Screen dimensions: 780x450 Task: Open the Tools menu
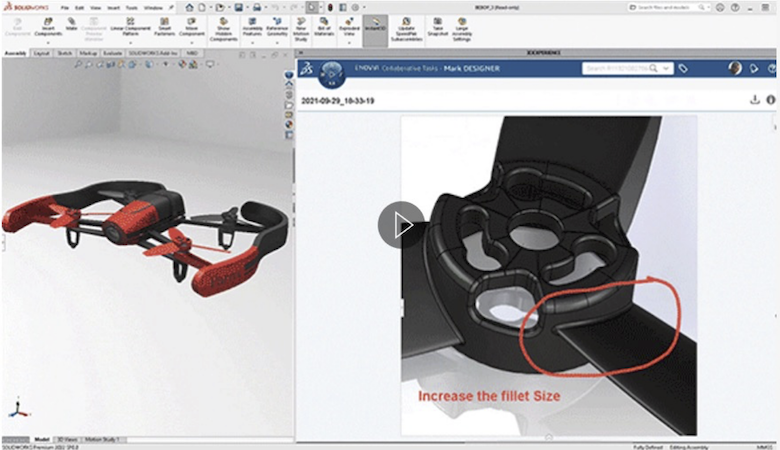tap(132, 7)
